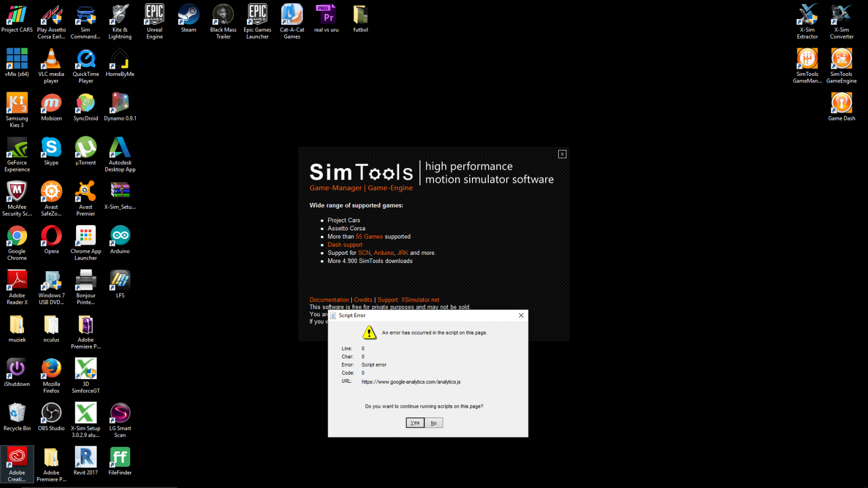Select the Epic Games Launcher icon
The image size is (868, 488).
pyautogui.click(x=258, y=22)
